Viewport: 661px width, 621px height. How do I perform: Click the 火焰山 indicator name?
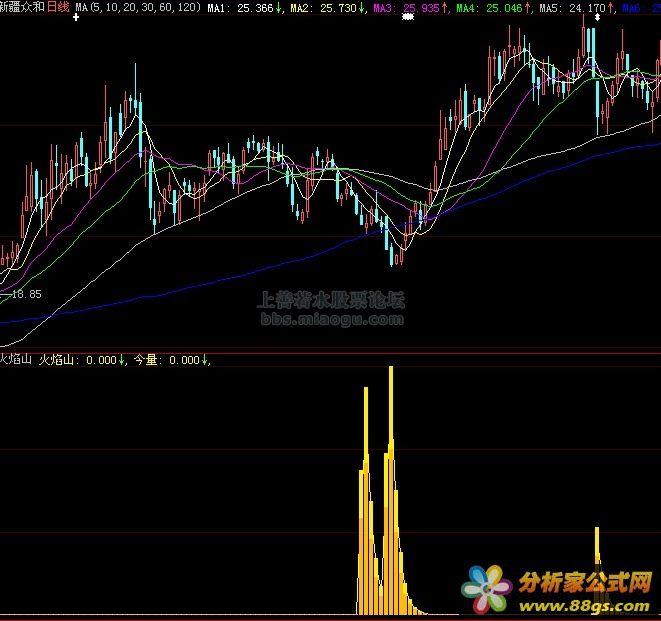(x=16, y=359)
